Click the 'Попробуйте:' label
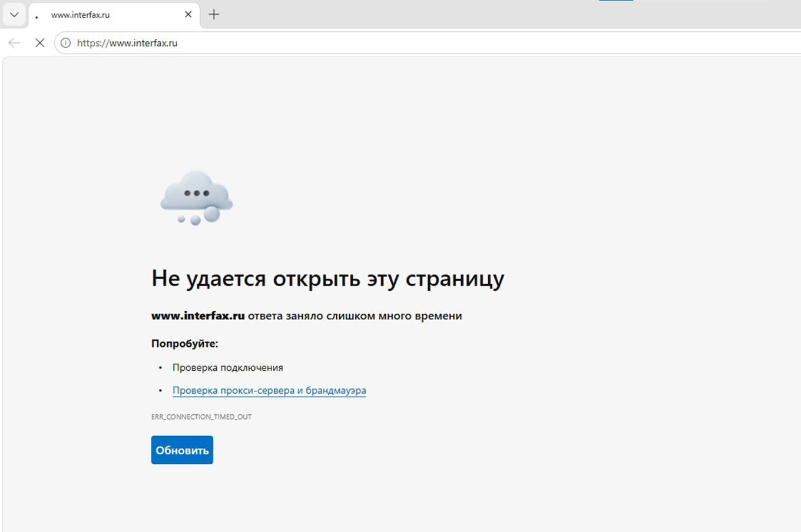 184,344
